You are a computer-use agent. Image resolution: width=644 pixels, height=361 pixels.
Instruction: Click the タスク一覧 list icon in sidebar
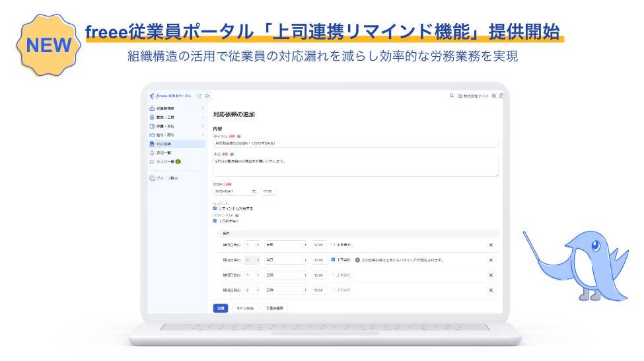152,162
